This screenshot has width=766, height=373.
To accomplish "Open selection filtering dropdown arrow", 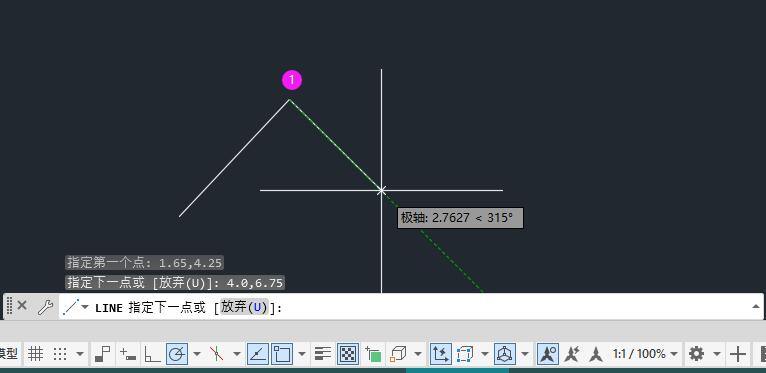I will coord(485,353).
